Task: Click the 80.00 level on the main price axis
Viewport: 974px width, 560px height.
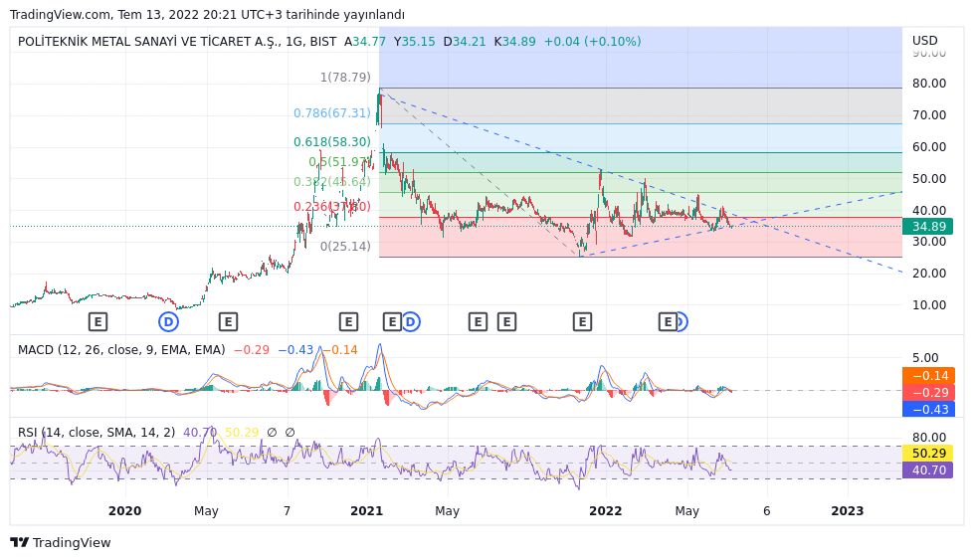Action: tap(929, 84)
